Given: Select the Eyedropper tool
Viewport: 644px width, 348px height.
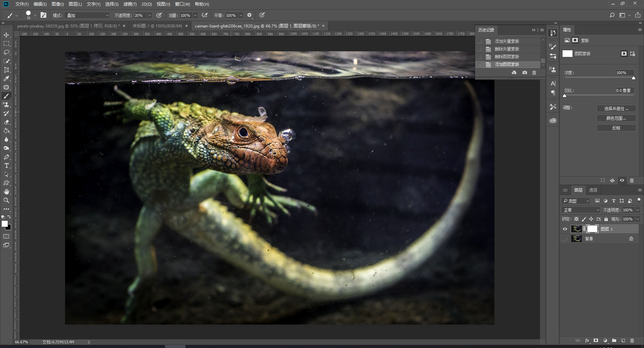Looking at the screenshot, I should [6, 78].
